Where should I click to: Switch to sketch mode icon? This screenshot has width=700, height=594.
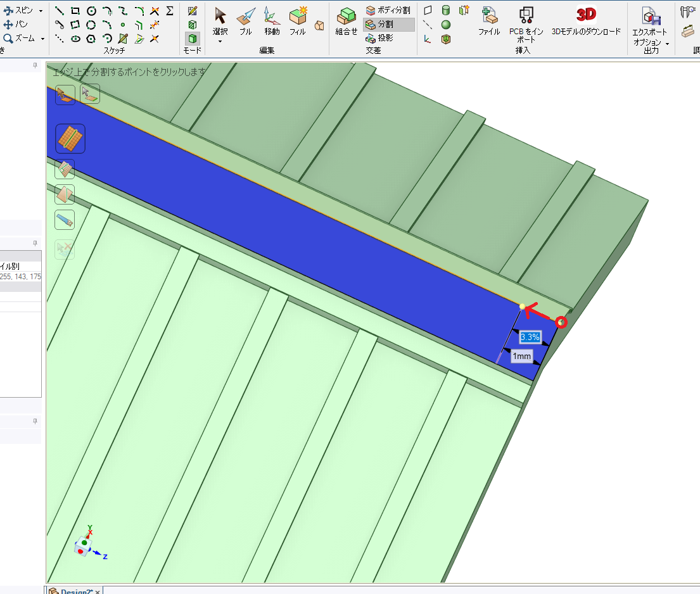[x=193, y=11]
